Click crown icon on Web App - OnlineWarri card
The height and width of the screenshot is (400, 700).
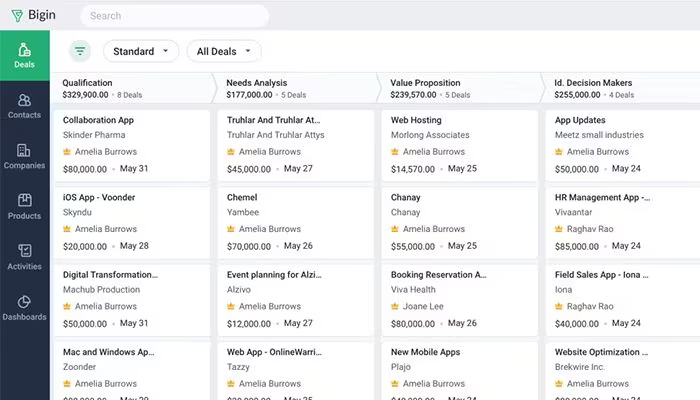point(231,383)
